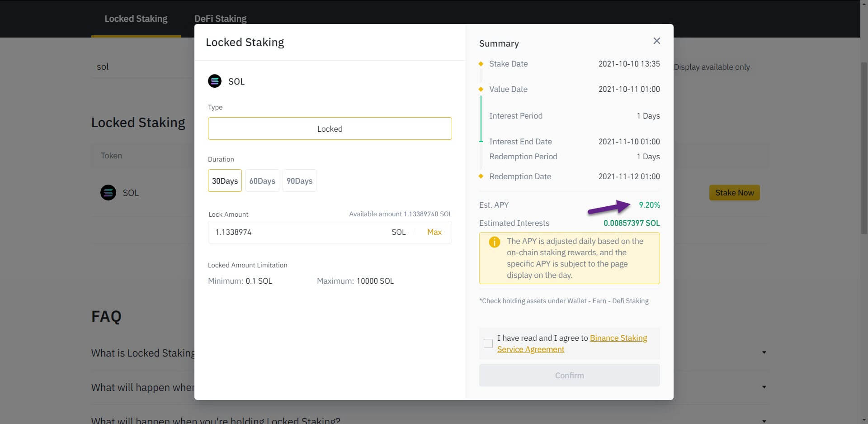The image size is (868, 424).
Task: Click the Stake Date value 2021-10-10 13:35
Action: click(x=629, y=64)
